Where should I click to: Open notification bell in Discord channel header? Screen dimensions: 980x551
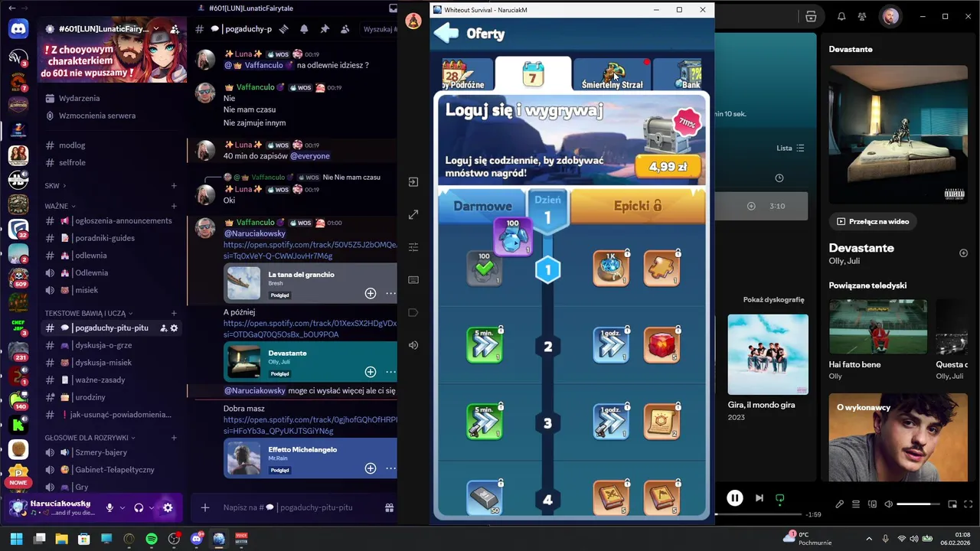point(304,29)
